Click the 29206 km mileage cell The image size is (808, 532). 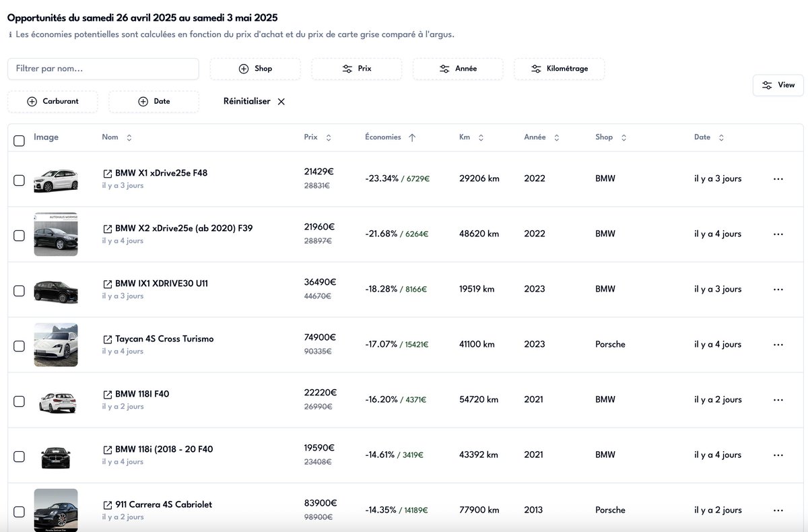coord(479,178)
